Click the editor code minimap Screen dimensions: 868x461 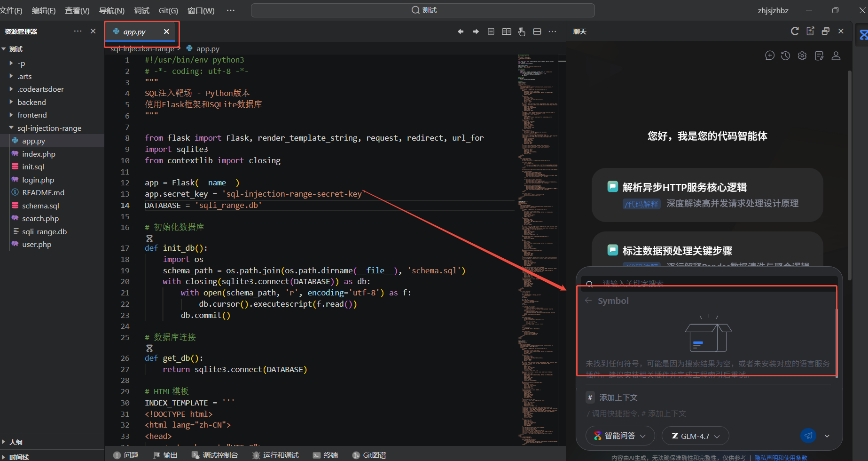pos(538,249)
